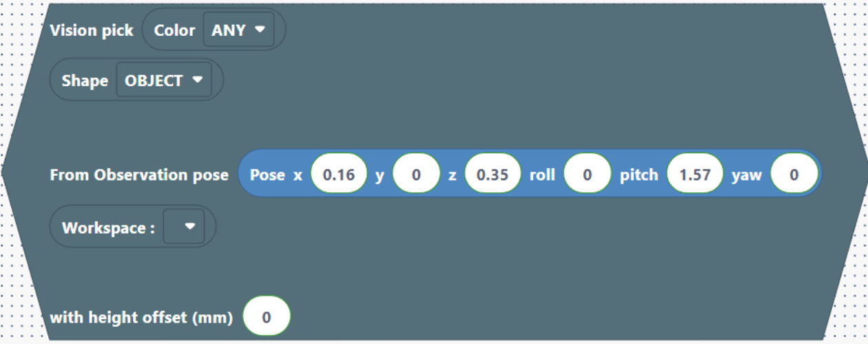Click the From Observation pose text
Image resolution: width=868 pixels, height=344 pixels.
(139, 175)
